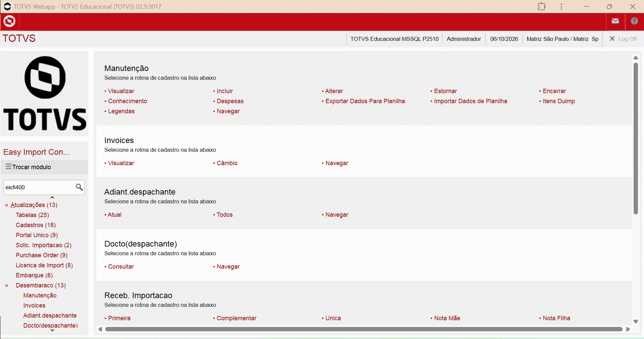Click the Trocar módulo hamburger icon
644x339 pixels.
tap(8, 166)
